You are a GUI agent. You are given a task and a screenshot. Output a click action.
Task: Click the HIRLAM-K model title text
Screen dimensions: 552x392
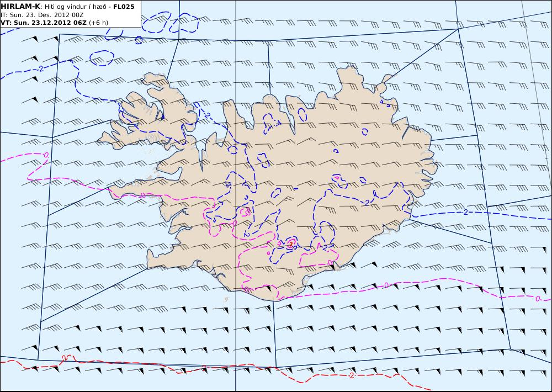point(21,7)
